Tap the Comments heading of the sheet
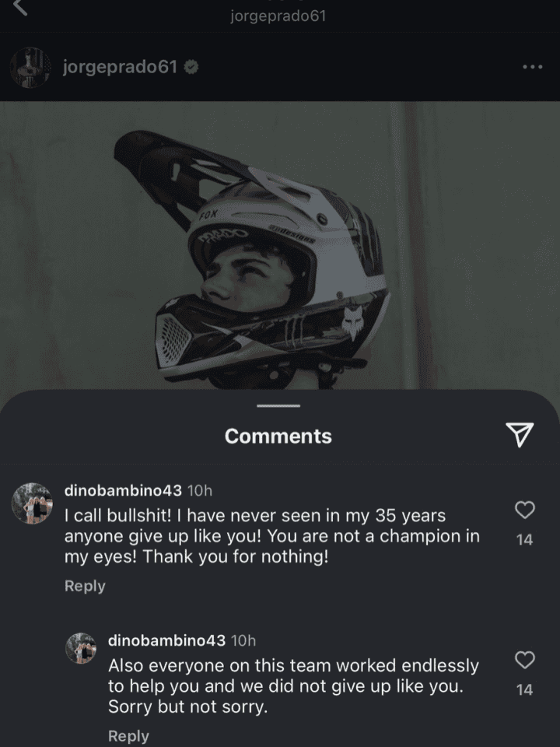Image resolution: width=560 pixels, height=747 pixels. point(278,437)
